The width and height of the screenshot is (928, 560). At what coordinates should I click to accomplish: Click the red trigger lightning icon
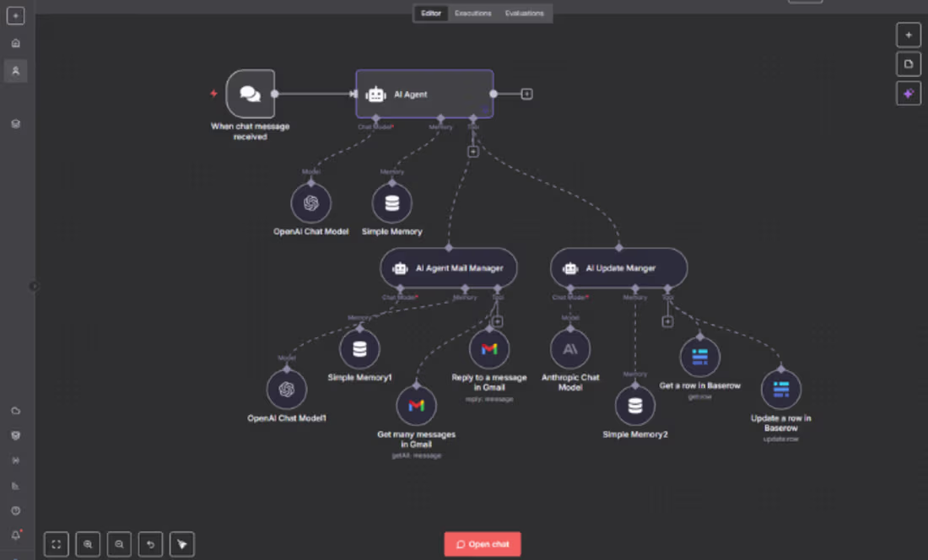pyautogui.click(x=213, y=94)
